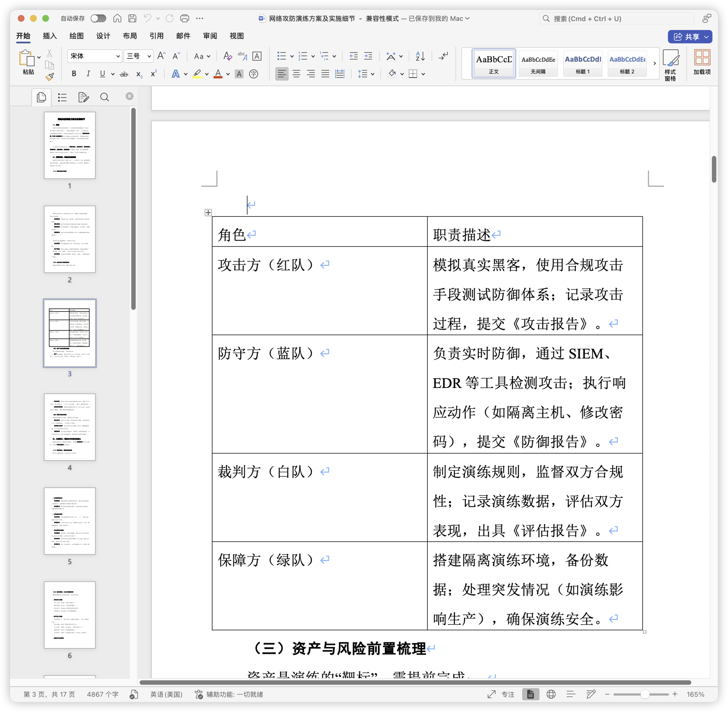Open the 布局 ribbon tab
Viewport: 728px width, 712px height.
tap(130, 36)
